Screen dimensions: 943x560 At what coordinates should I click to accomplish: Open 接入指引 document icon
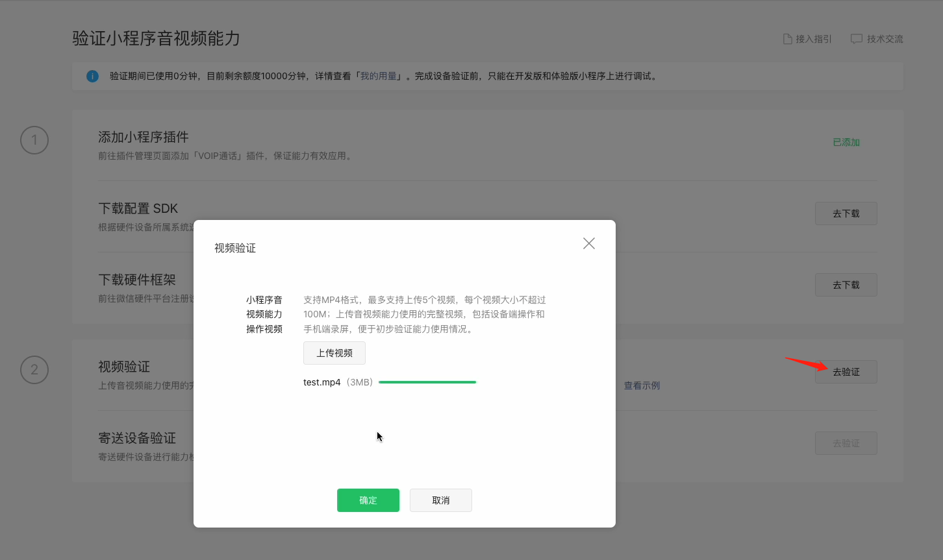[788, 39]
